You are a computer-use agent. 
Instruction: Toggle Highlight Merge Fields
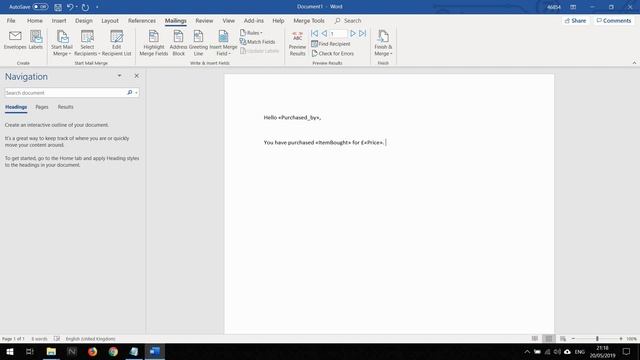[x=154, y=43]
